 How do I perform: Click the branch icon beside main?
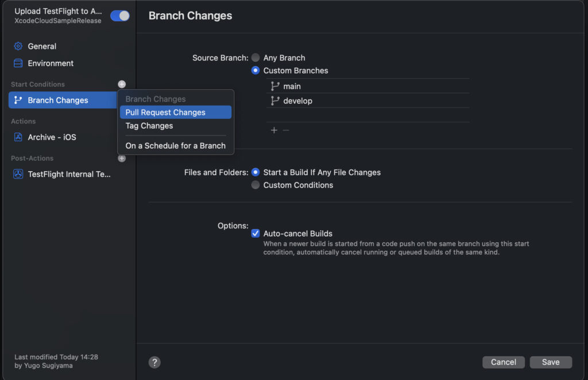pos(275,86)
